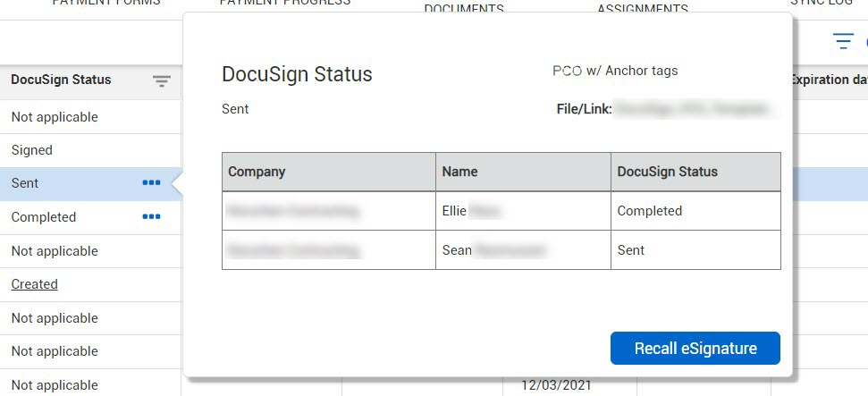Click the Recall eSignature button
The height and width of the screenshot is (396, 868).
(x=695, y=349)
